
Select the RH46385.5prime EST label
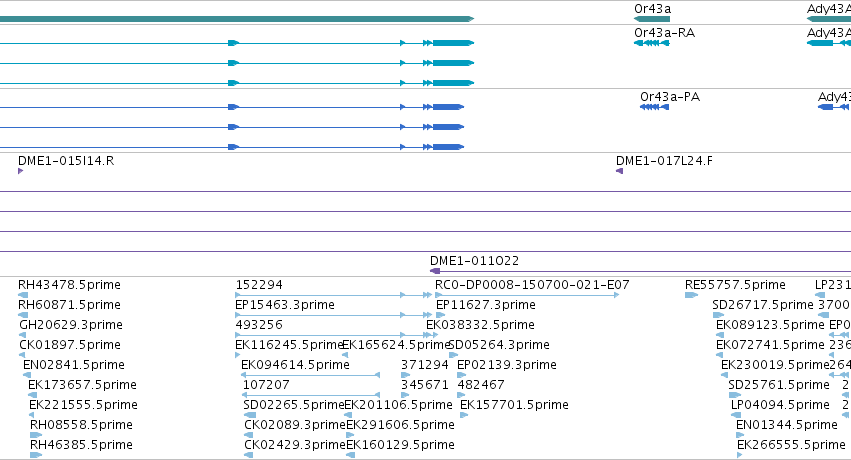tap(81, 445)
